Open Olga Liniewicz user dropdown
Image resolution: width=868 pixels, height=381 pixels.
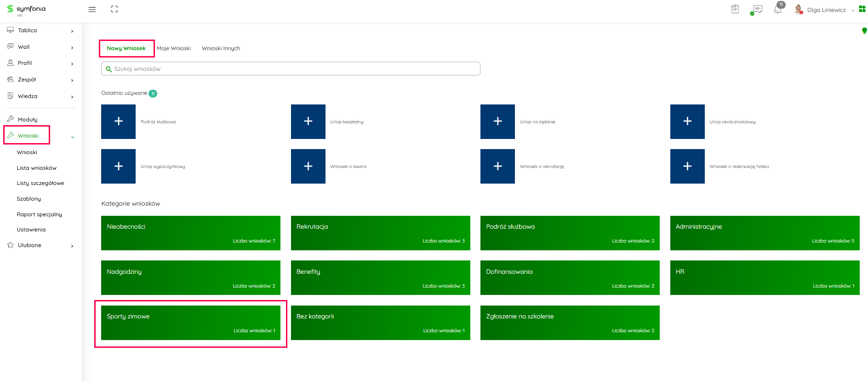click(827, 10)
